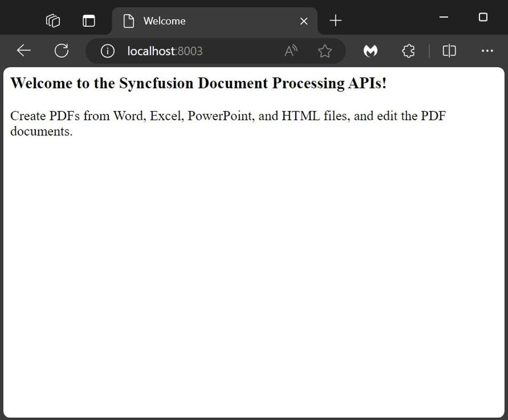Click the 'Create PDFs from Word' paragraph

[x=228, y=123]
